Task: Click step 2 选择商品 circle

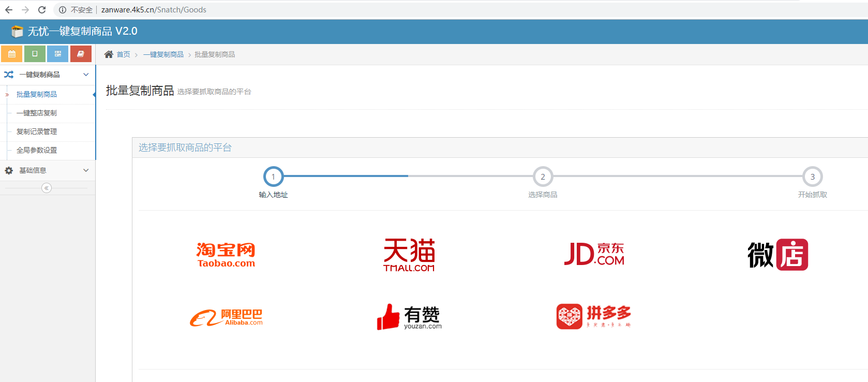Action: point(543,177)
